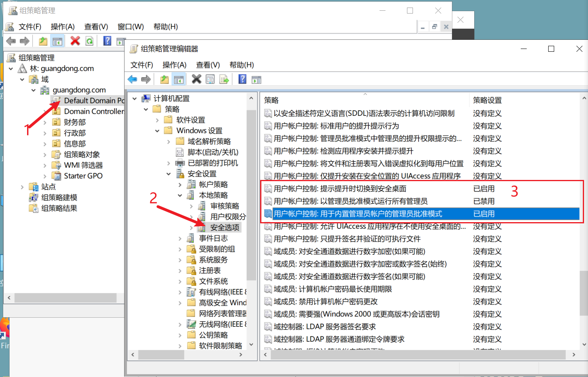The height and width of the screenshot is (377, 588).
Task: Toggle console tree icon in editor toolbar
Action: point(179,79)
